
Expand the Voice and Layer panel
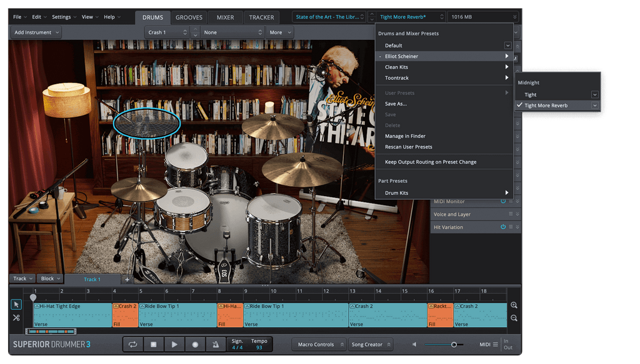(517, 214)
